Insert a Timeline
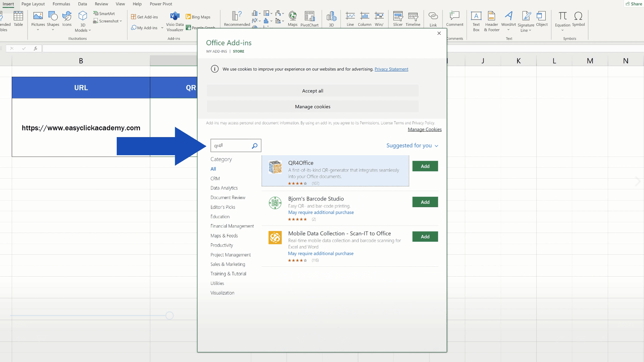The width and height of the screenshot is (644, 362). pyautogui.click(x=413, y=18)
